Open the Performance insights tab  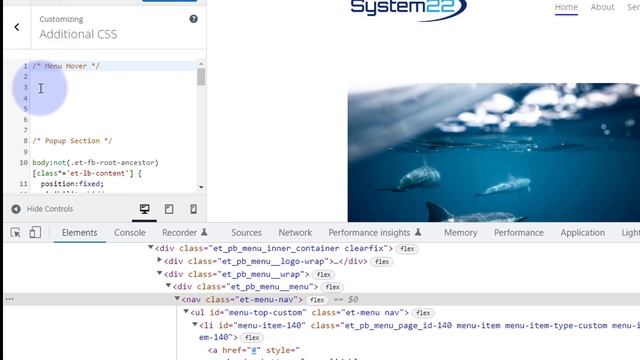375,233
